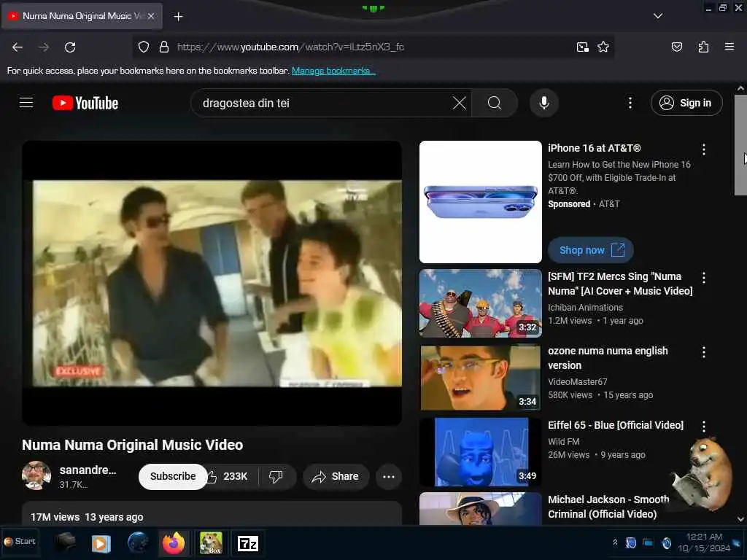Select the Numa Numa Original Music Video tab
The image size is (747, 560).
(82, 16)
